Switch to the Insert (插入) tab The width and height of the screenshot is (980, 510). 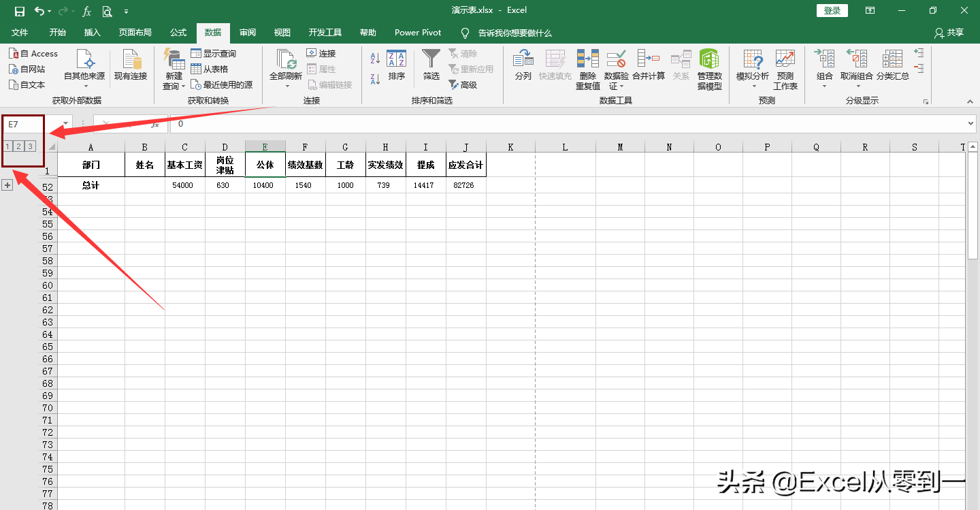(92, 33)
